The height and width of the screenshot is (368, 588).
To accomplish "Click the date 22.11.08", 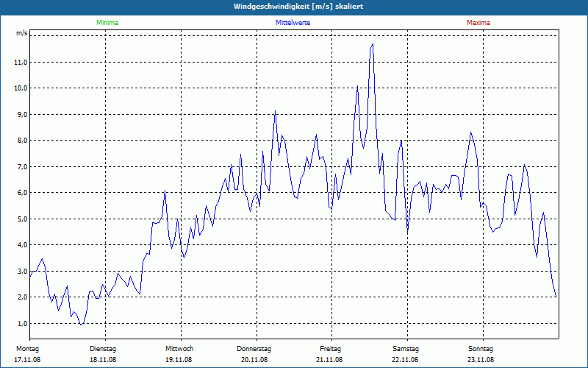I will [405, 360].
